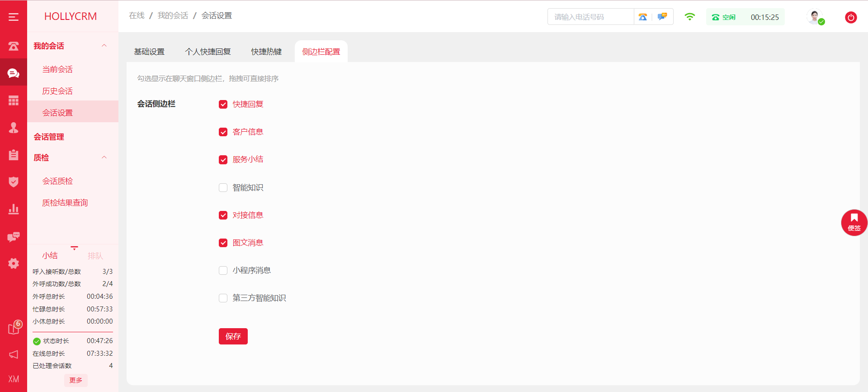Collapse the stats panel with red triangle
This screenshot has height=392, width=868.
click(75, 248)
